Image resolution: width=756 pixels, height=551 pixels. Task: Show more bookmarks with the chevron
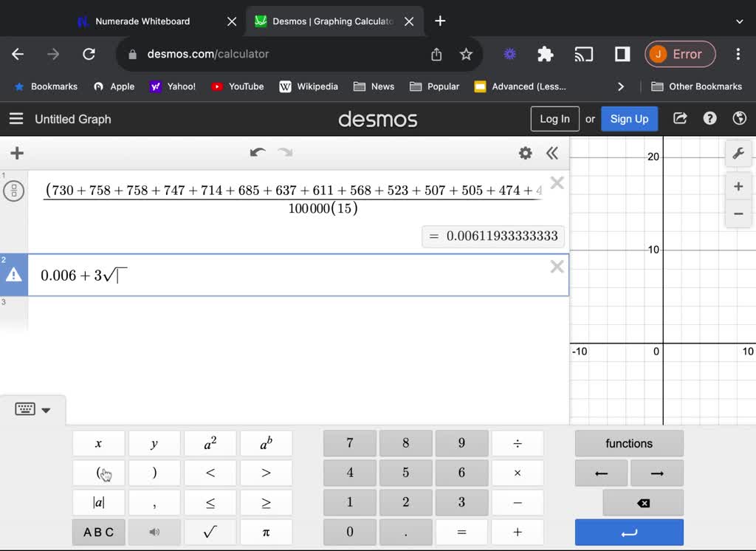point(621,86)
